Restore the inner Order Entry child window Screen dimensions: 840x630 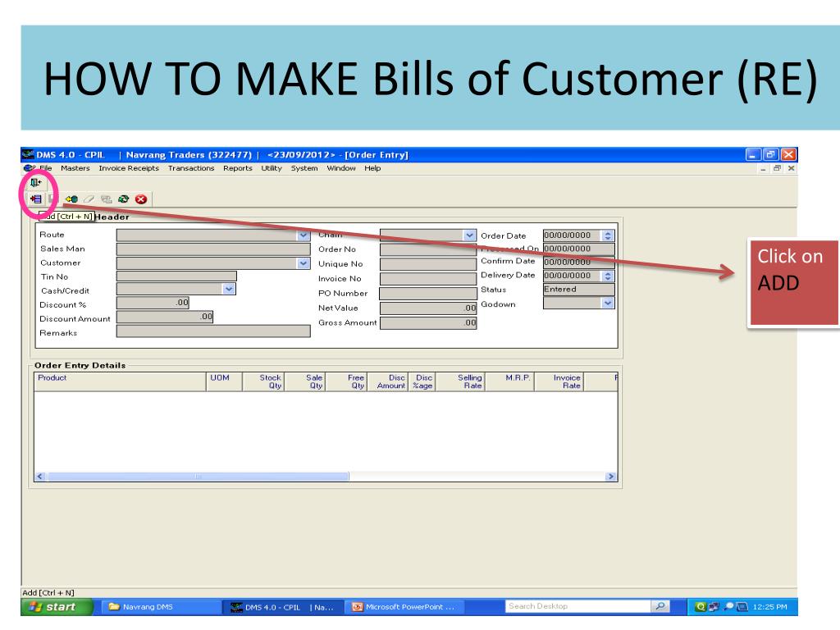click(x=777, y=168)
